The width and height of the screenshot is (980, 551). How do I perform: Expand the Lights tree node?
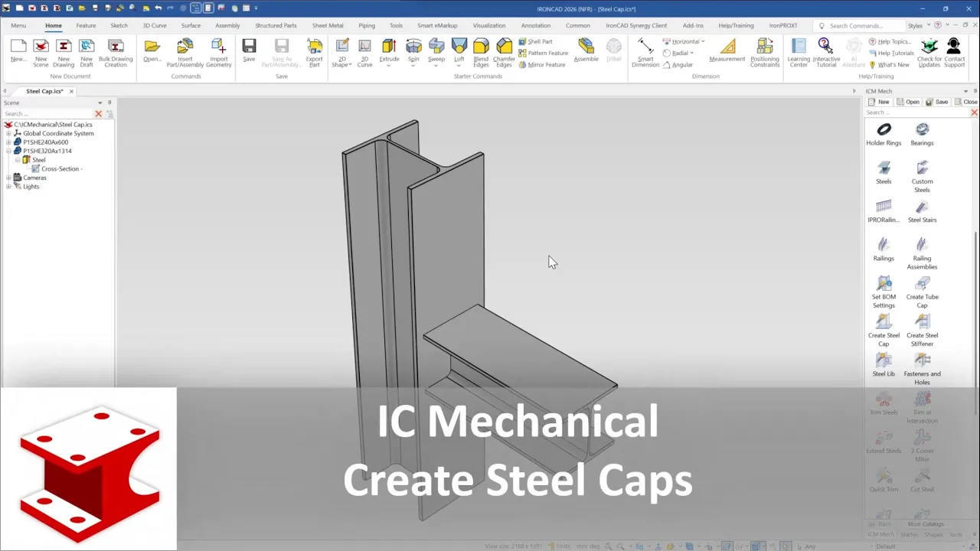8,186
